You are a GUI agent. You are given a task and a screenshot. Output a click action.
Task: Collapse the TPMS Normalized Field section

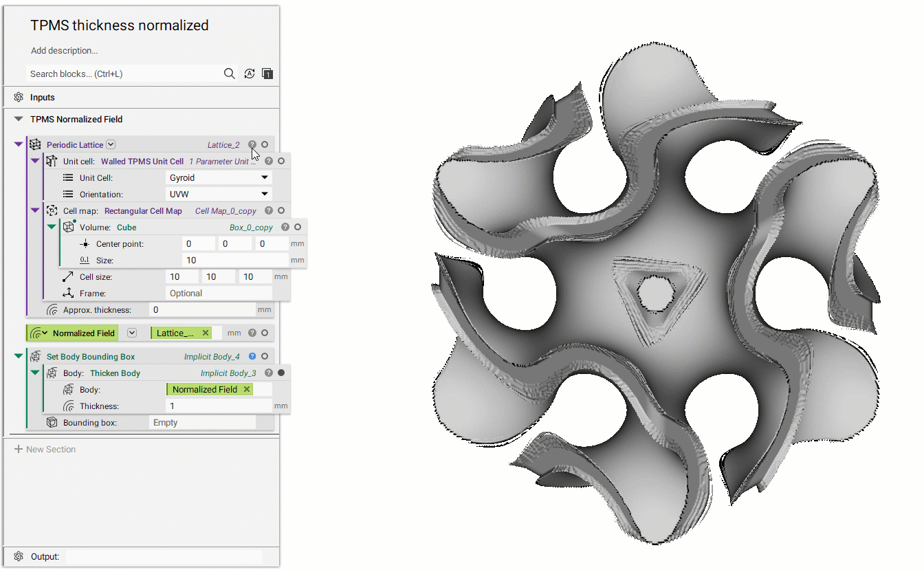click(x=18, y=118)
